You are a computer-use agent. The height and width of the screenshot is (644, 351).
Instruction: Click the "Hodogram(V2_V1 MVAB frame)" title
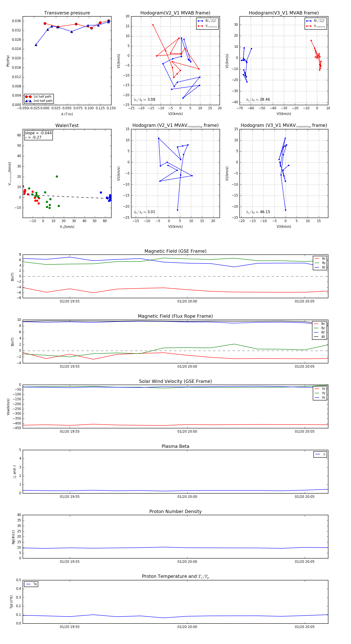click(x=175, y=13)
